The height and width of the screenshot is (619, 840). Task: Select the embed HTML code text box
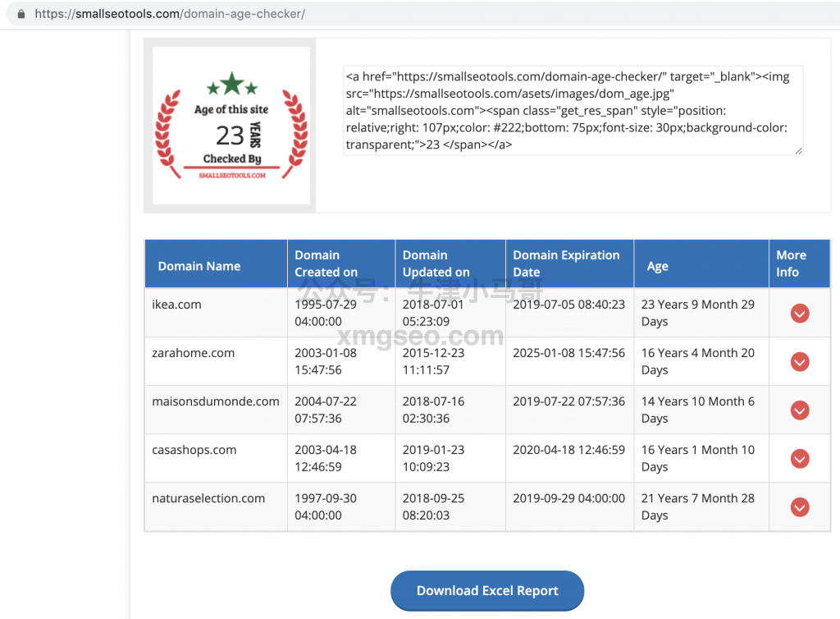[573, 110]
